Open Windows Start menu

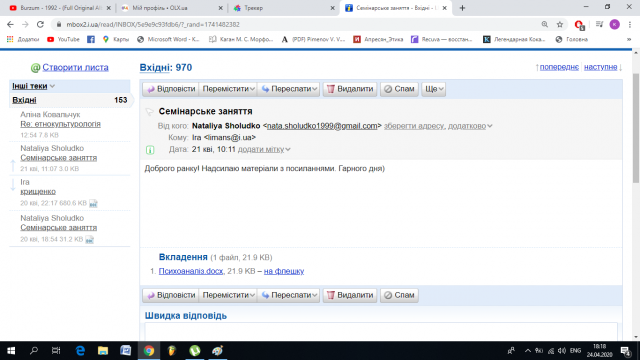tap(11, 351)
